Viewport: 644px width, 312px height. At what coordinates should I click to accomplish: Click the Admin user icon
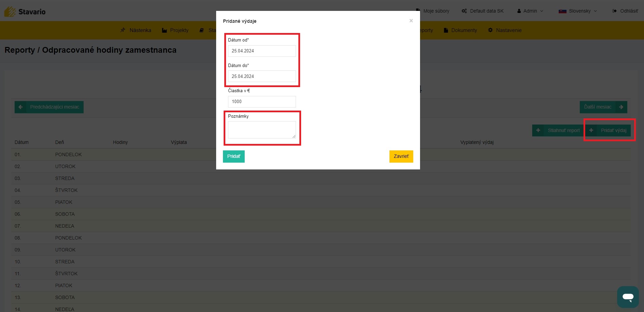click(519, 11)
